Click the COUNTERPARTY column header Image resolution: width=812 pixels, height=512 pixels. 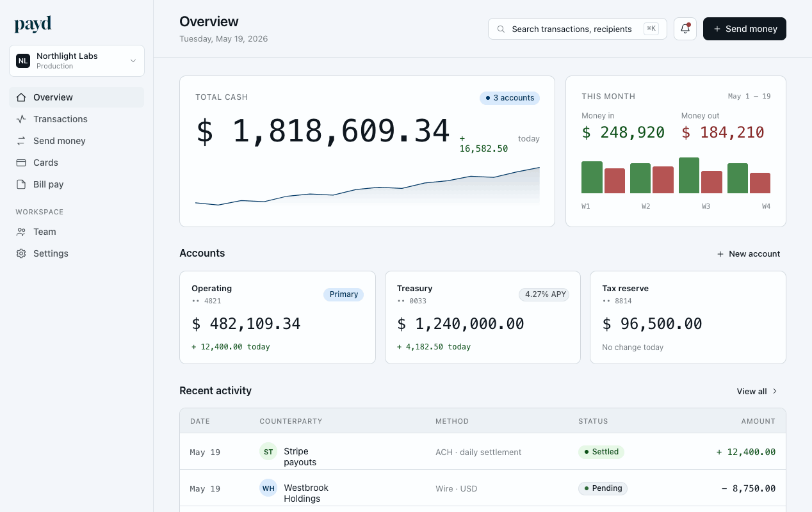[291, 421]
